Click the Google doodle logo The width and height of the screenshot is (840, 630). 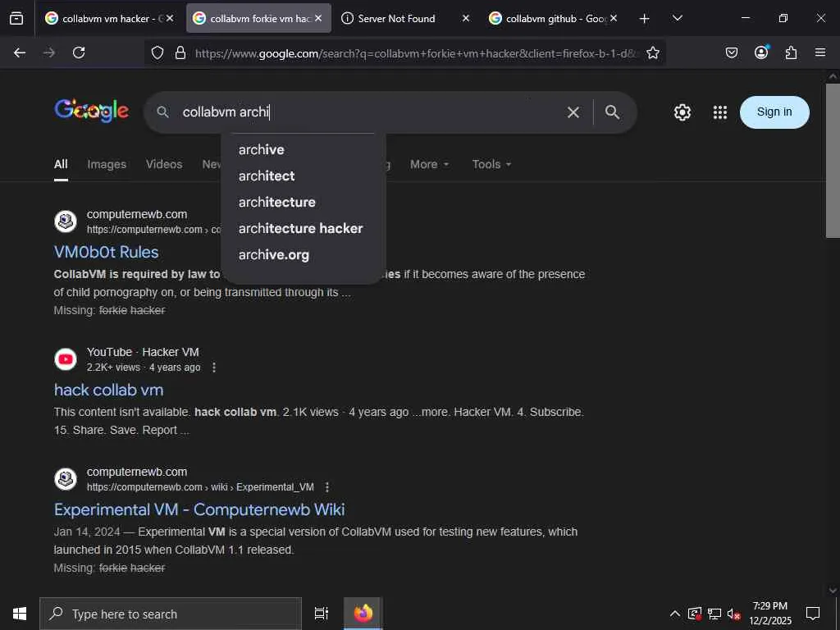92,111
